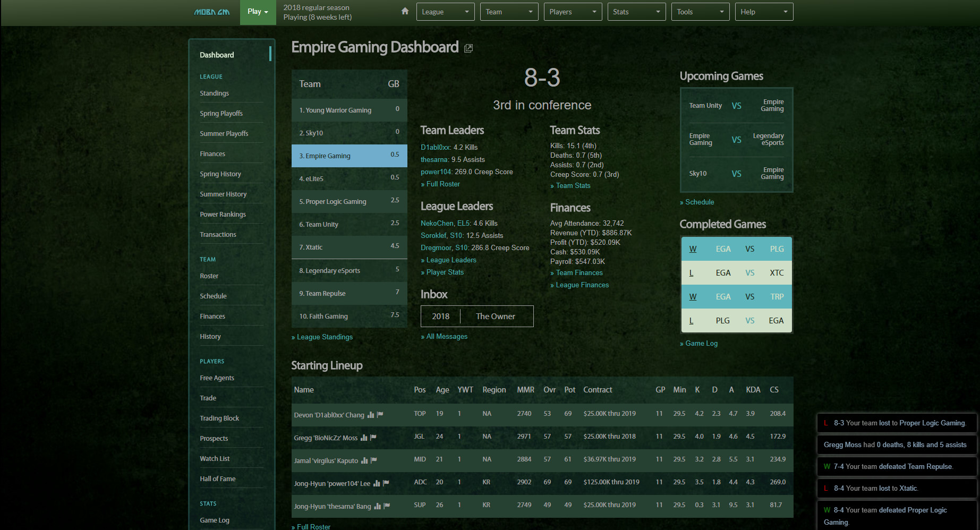
Task: Flag Jamal 'virgilus' Kaputo using his flag icon
Action: [x=373, y=460]
